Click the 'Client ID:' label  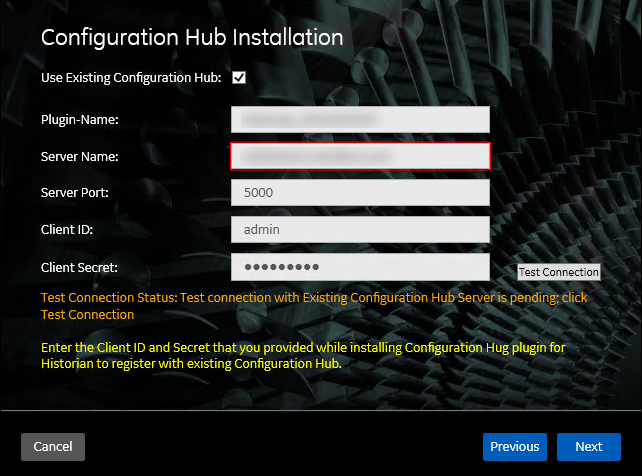click(x=67, y=230)
